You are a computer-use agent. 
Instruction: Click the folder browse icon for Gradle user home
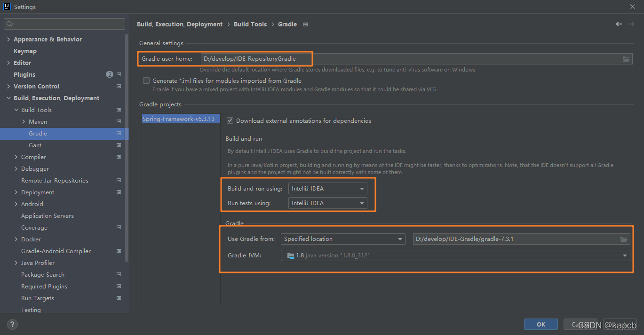click(x=626, y=59)
